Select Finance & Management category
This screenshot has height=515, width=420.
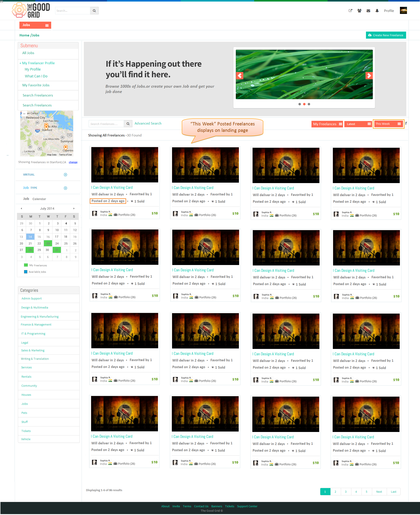[x=36, y=325]
